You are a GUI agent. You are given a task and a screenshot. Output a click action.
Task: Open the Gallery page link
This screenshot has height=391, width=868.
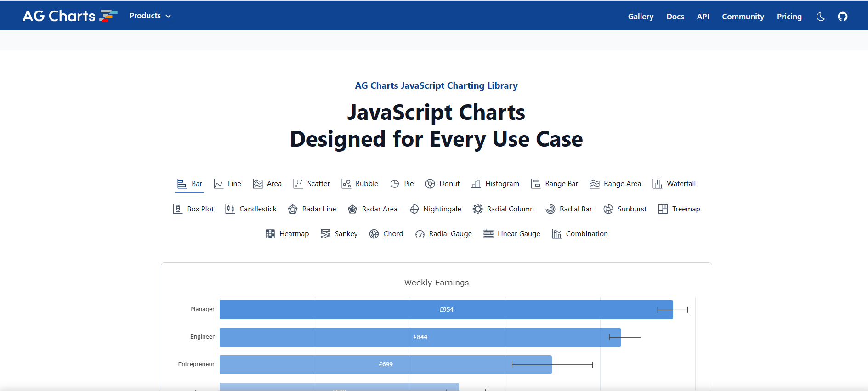pyautogui.click(x=641, y=17)
